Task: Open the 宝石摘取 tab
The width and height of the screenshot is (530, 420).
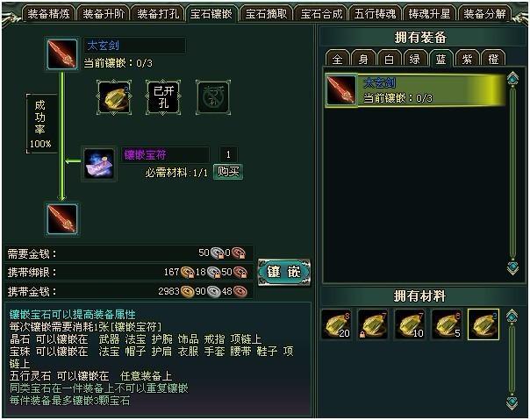Action: [x=266, y=14]
